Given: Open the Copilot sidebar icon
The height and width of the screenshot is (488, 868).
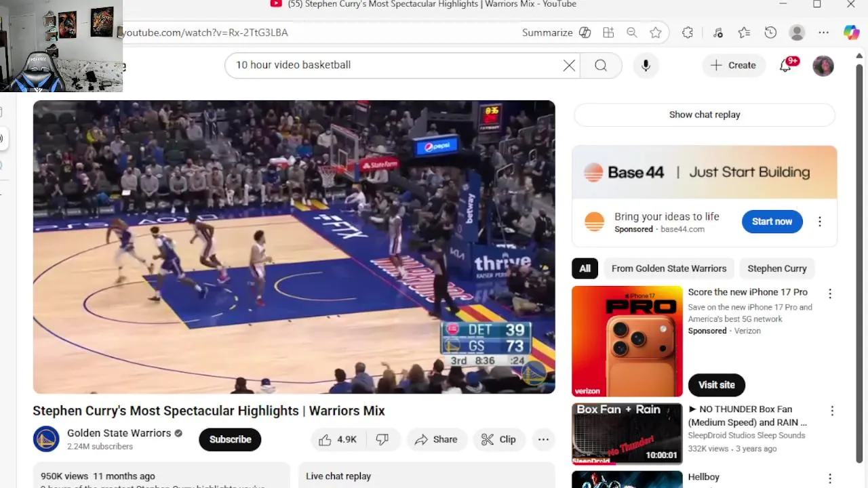Looking at the screenshot, I should 852,33.
